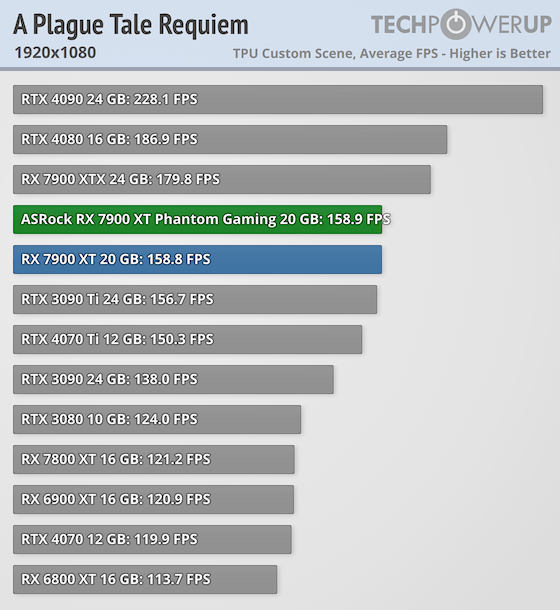Click the A Plague Tale Requiem title
Viewport: 560px width, 610px height.
(x=131, y=25)
